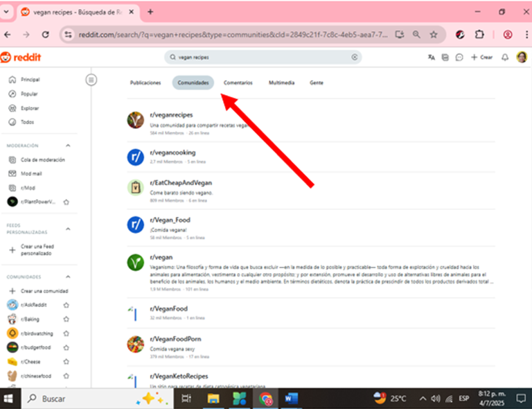Reload the page in Chrome
Screen dimensions: 532x409
45,34
